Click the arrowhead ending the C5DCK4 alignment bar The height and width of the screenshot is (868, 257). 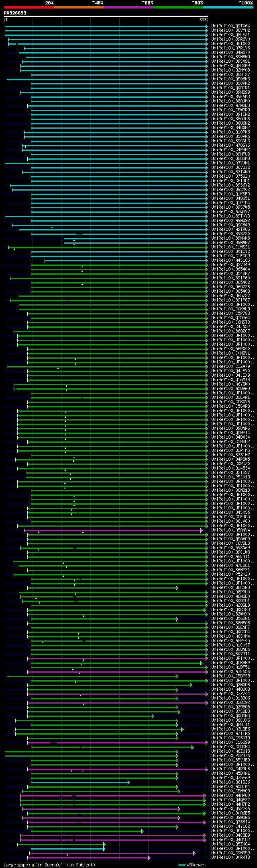point(193,747)
